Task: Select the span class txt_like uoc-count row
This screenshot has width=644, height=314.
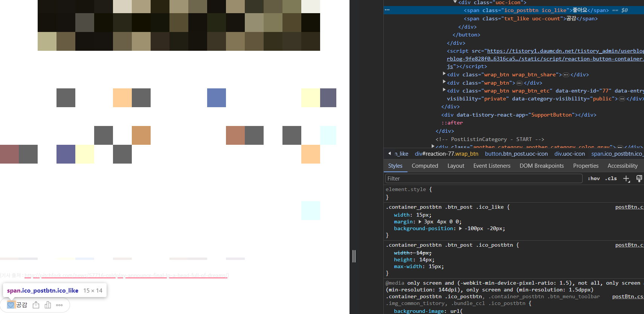Action: [531, 18]
